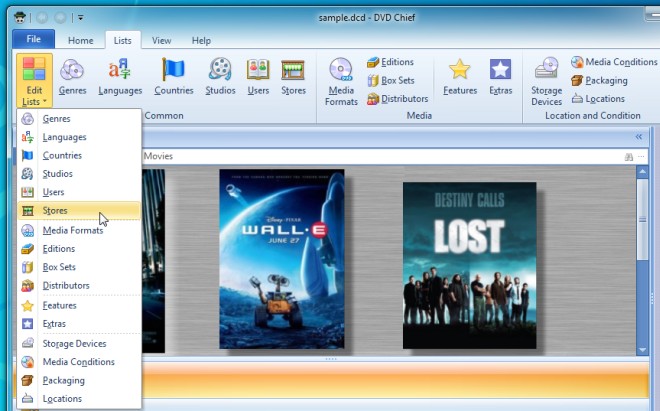The width and height of the screenshot is (660, 411).
Task: Click the vertical scrollbar thumb
Action: point(642,219)
